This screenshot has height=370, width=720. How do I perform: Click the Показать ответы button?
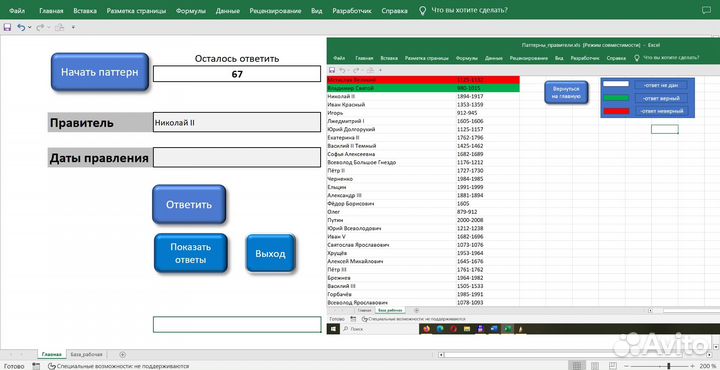[191, 253]
